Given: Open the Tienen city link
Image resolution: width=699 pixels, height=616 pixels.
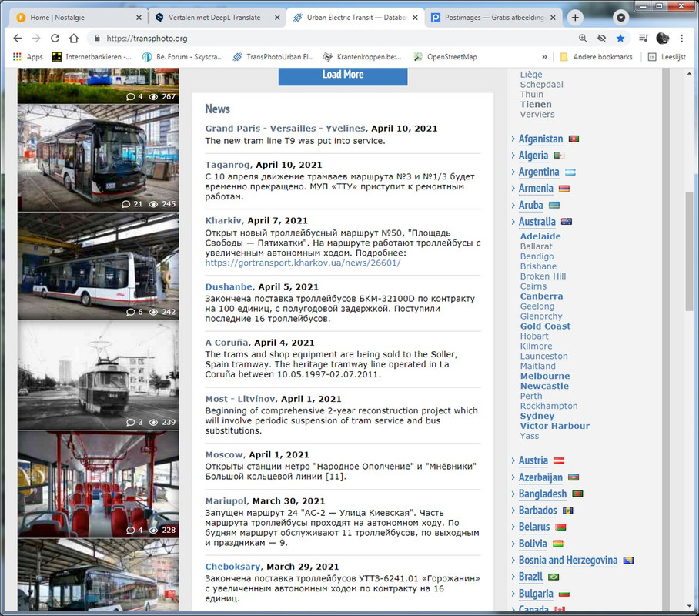Looking at the screenshot, I should tap(536, 105).
